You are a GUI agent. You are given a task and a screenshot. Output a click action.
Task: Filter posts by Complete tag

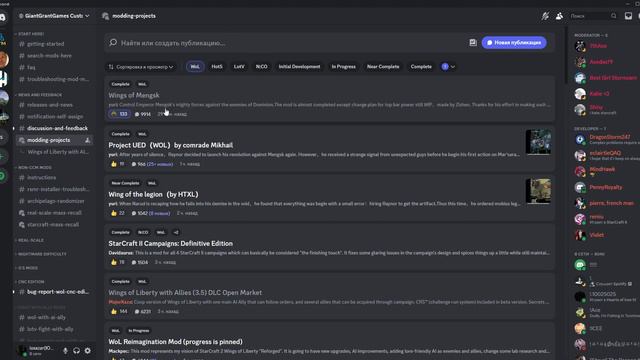[x=421, y=67]
